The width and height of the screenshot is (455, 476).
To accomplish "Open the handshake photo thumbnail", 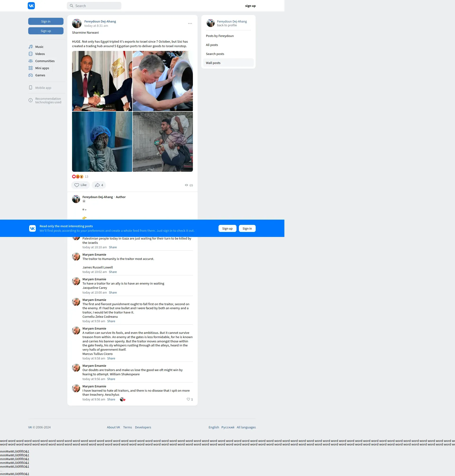I will point(102,81).
